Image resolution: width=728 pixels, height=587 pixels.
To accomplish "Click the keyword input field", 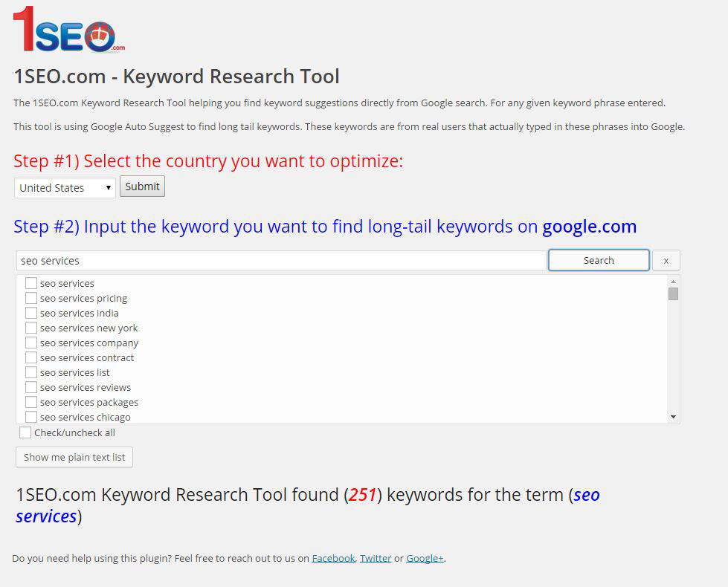I will pyautogui.click(x=281, y=261).
